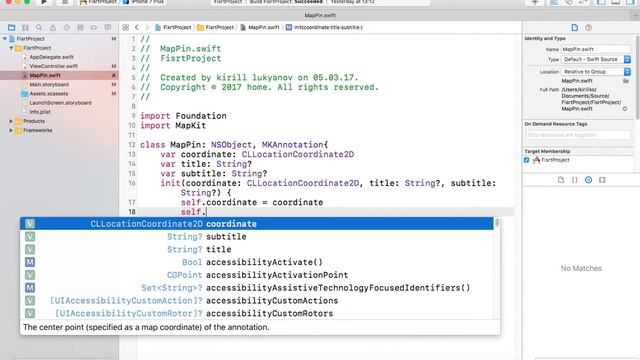Choose file location with folder icon
The width and height of the screenshot is (640, 360).
626,81
